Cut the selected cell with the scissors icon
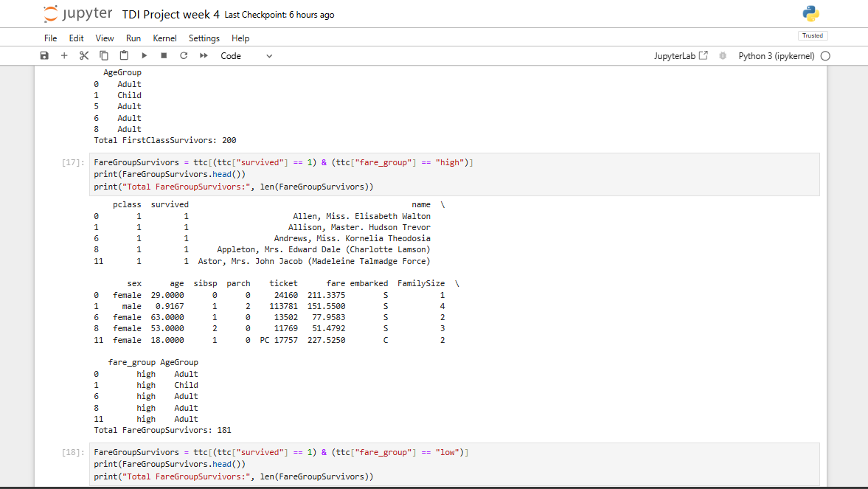 point(84,55)
